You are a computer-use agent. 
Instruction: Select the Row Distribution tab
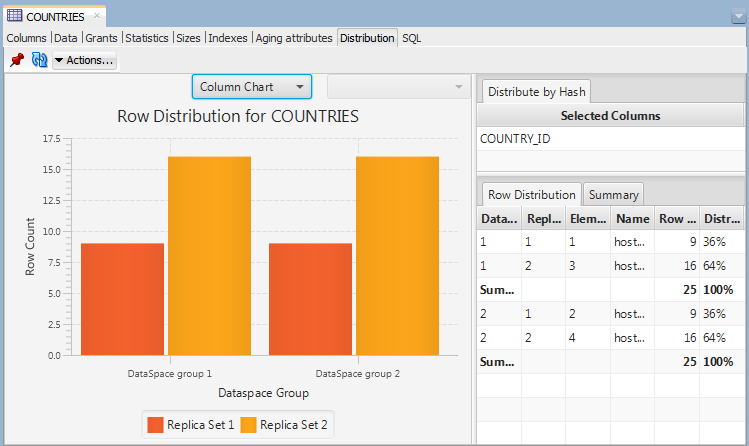pyautogui.click(x=532, y=195)
